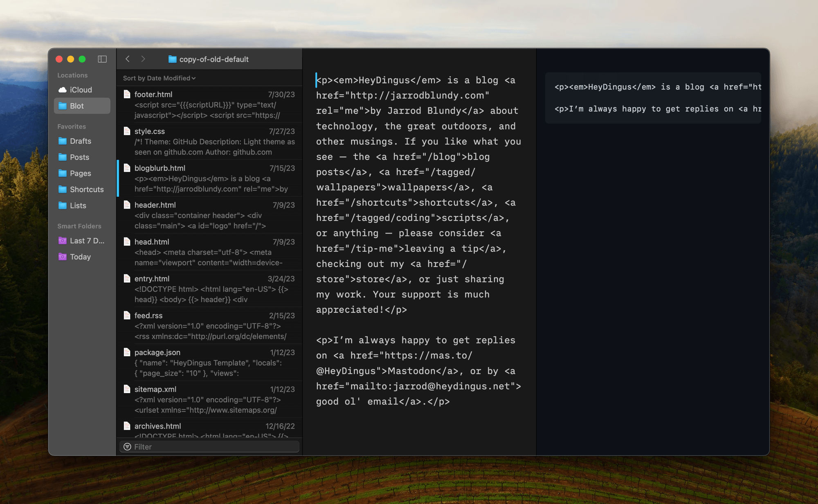The width and height of the screenshot is (818, 504).
Task: Click the copy-of-old-default folder icon in title
Action: (173, 59)
